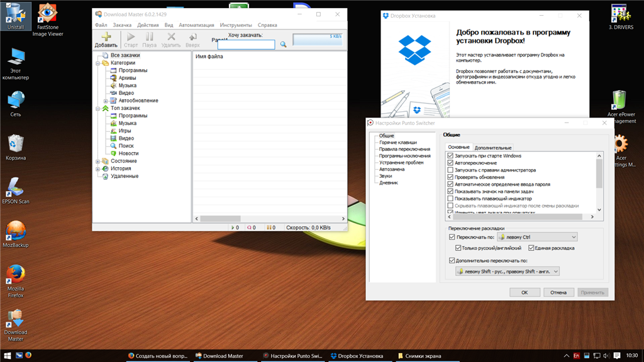
Task: Open Удаленные trash item in the tree
Action: point(125,176)
